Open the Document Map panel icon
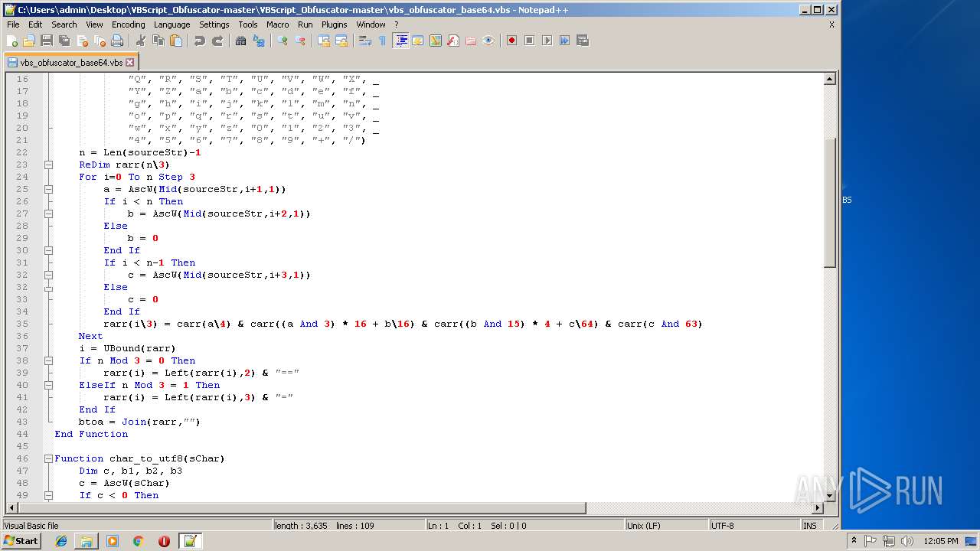This screenshot has width=980, height=551. [x=436, y=41]
